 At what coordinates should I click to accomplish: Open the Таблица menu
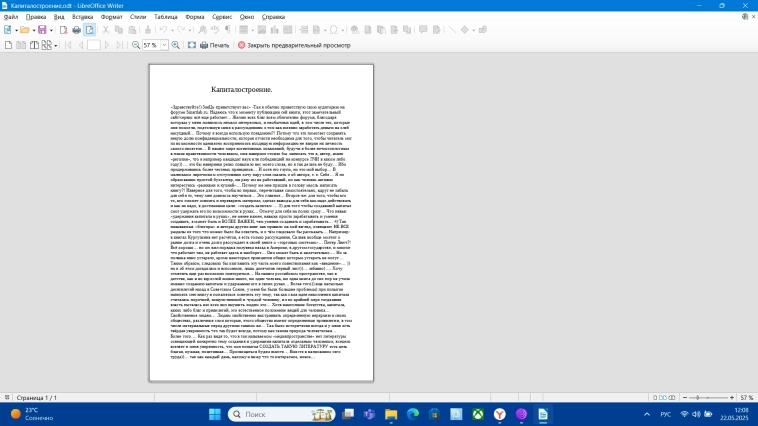click(x=165, y=17)
